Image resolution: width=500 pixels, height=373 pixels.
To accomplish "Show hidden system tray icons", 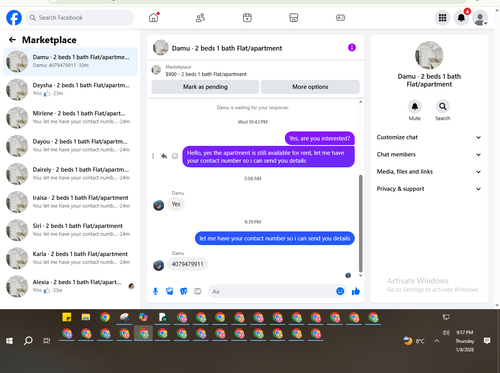I will pyautogui.click(x=437, y=341).
